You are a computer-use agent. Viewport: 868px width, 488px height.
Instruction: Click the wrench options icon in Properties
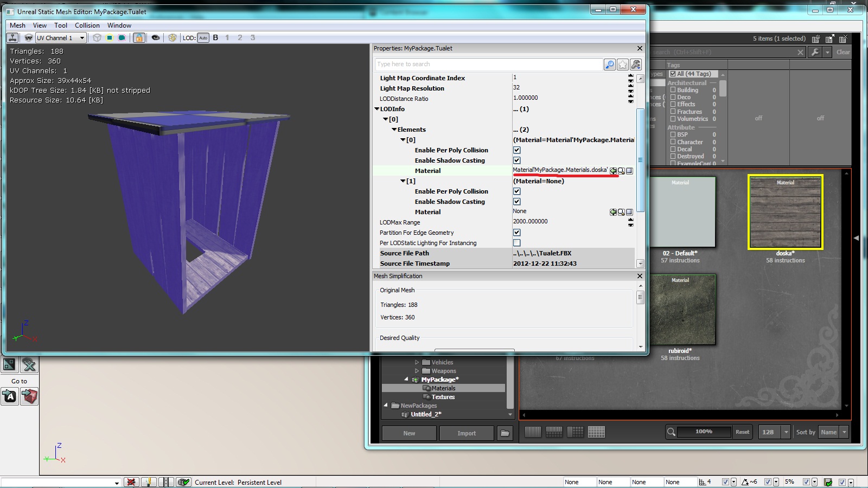tap(636, 65)
